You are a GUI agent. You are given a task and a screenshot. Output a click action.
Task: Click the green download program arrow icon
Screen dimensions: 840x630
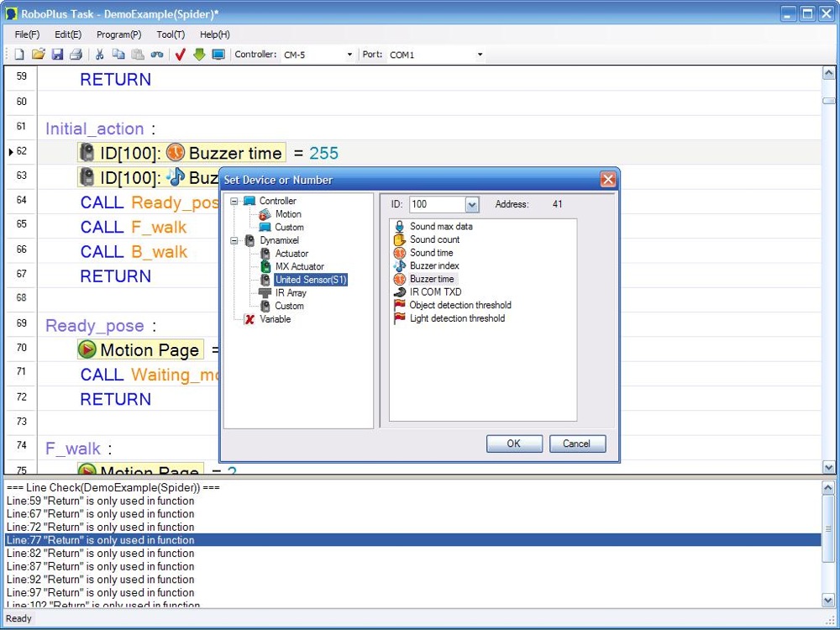(x=199, y=54)
